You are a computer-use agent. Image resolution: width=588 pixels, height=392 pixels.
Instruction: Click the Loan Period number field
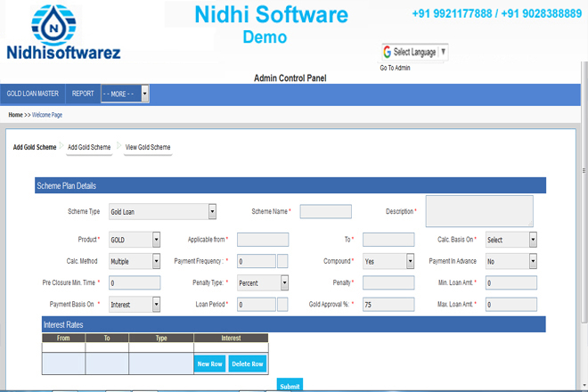tap(257, 305)
